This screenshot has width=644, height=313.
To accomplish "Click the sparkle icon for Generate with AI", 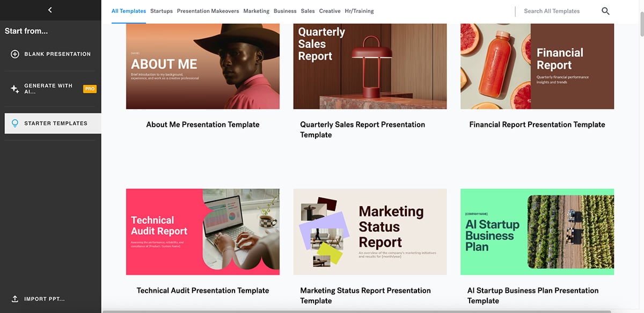I will [15, 89].
